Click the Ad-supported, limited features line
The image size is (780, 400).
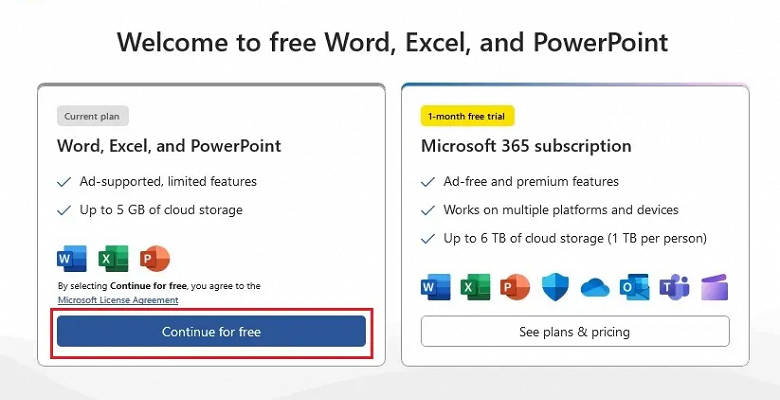168,182
